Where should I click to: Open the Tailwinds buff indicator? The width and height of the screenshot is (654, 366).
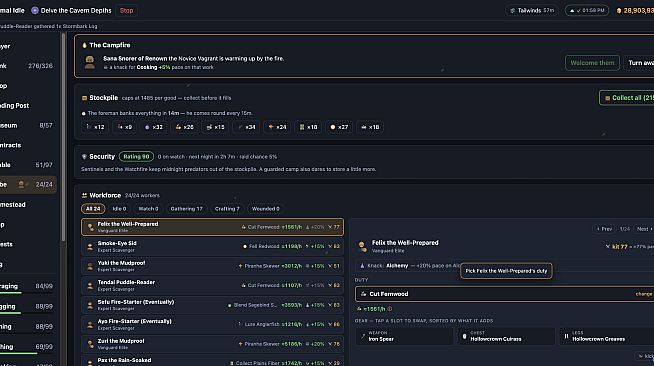coord(532,10)
